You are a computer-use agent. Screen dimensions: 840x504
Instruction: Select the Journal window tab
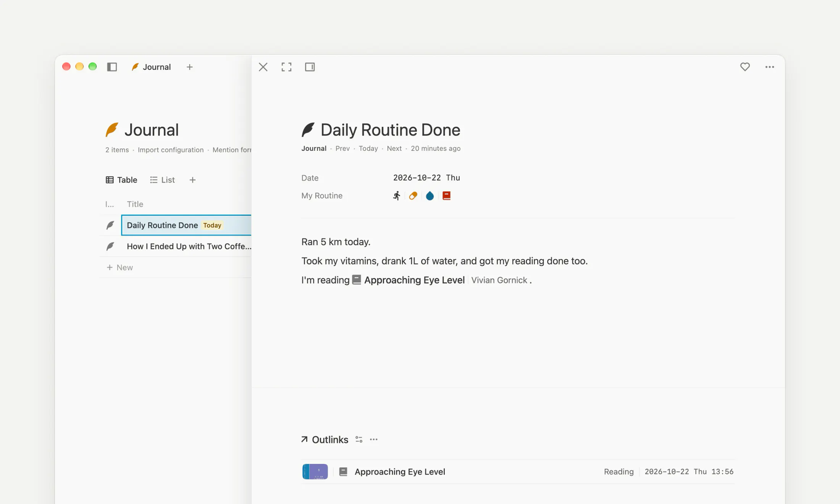(x=151, y=67)
